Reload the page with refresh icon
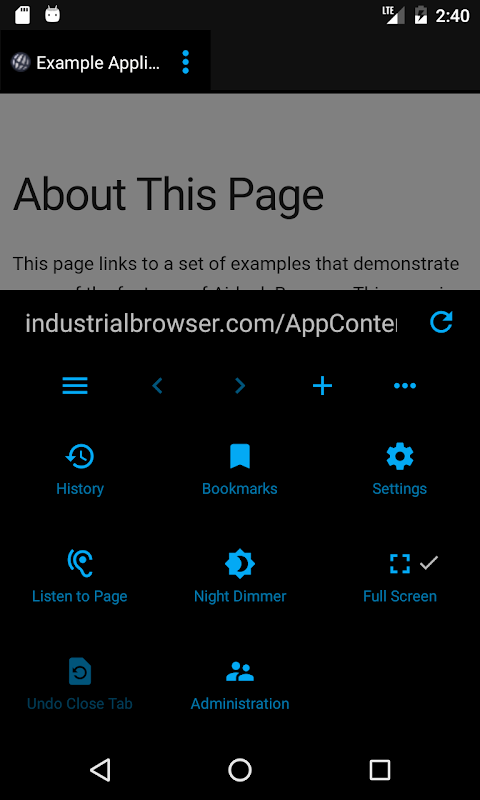The image size is (480, 800). coord(441,322)
